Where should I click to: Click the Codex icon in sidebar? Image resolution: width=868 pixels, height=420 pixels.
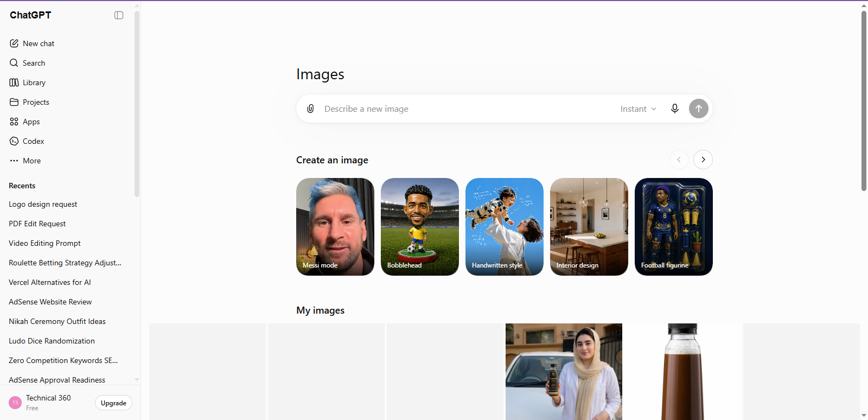click(x=14, y=141)
